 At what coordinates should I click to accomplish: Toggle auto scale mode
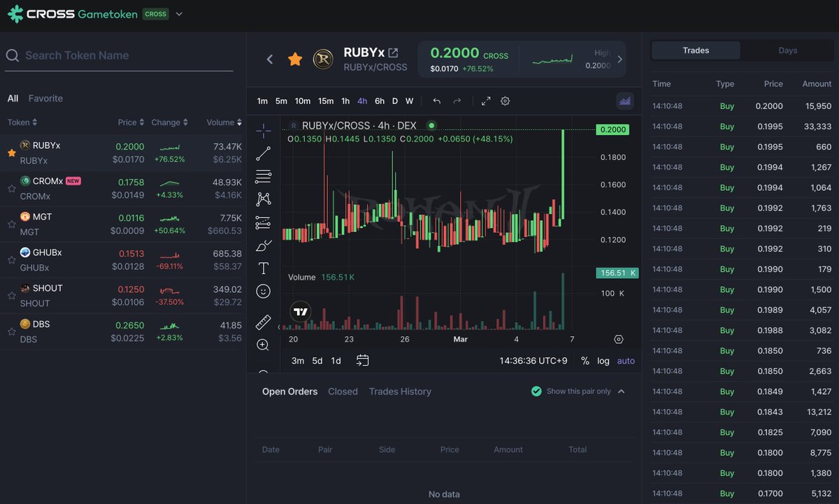pyautogui.click(x=626, y=361)
